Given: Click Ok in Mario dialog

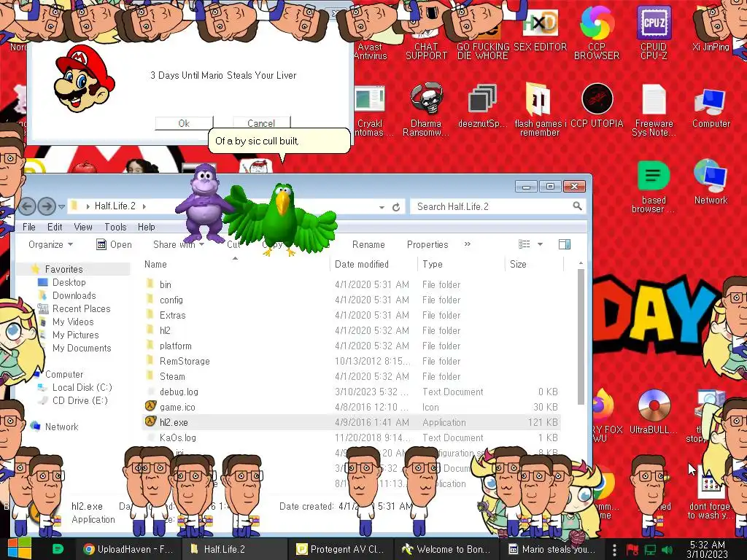Looking at the screenshot, I should [184, 123].
